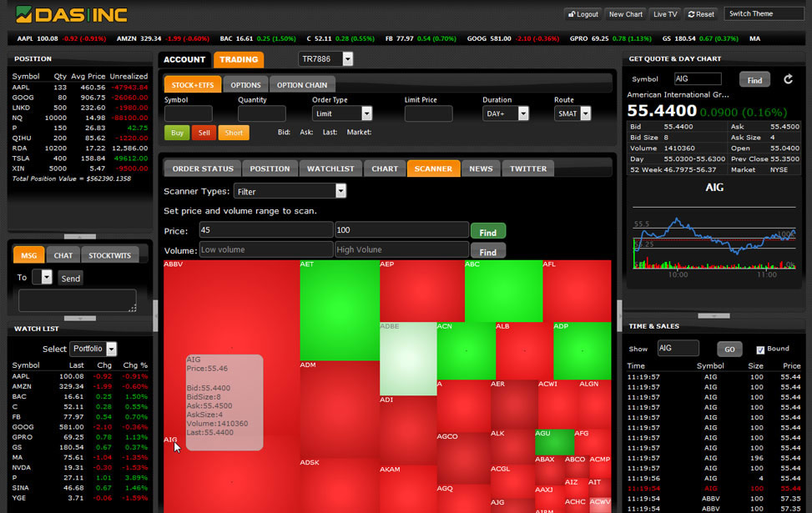The image size is (812, 513).
Task: Switch to the CHAT tab
Action: click(x=63, y=255)
